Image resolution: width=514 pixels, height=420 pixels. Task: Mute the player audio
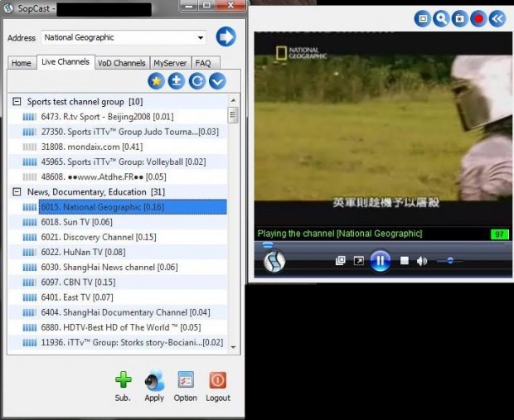tap(422, 261)
